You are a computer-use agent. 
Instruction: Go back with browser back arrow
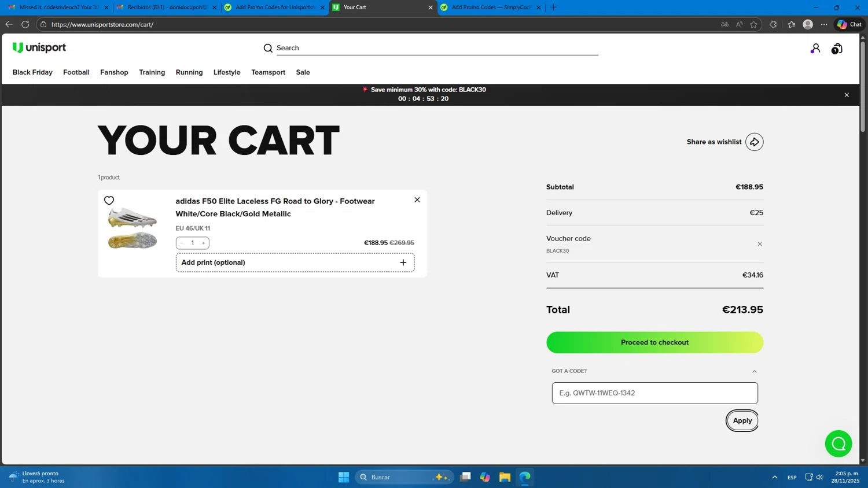click(9, 24)
